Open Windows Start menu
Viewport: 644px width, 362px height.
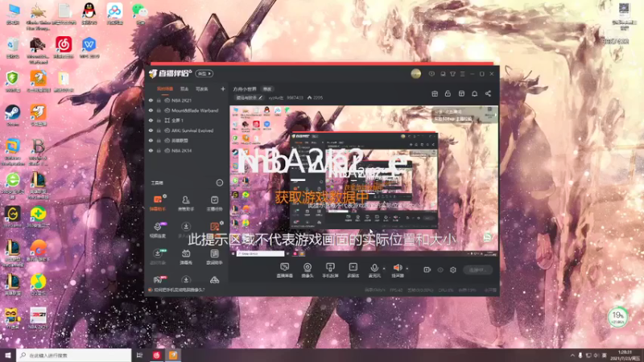[8, 355]
